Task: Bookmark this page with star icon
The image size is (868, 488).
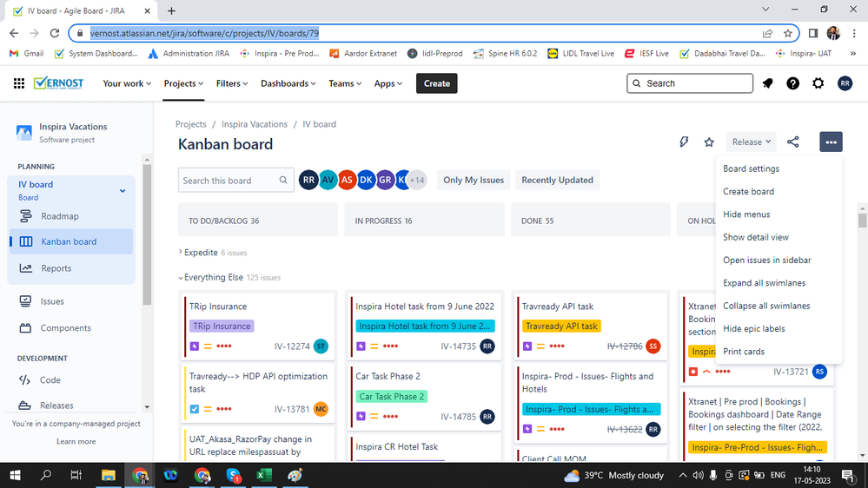Action: 788,33
